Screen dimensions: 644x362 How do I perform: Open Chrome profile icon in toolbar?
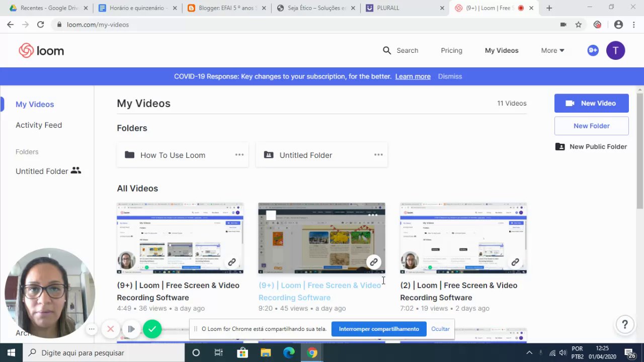pyautogui.click(x=618, y=24)
